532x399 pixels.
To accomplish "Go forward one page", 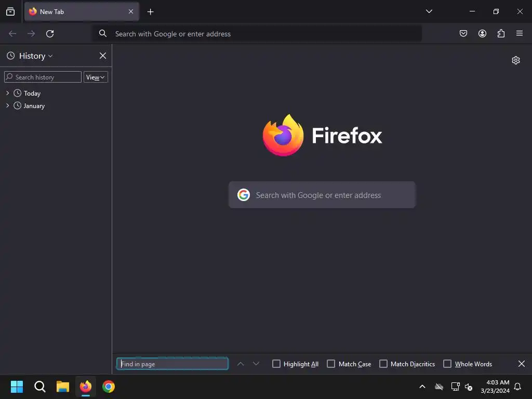I will coord(31,34).
